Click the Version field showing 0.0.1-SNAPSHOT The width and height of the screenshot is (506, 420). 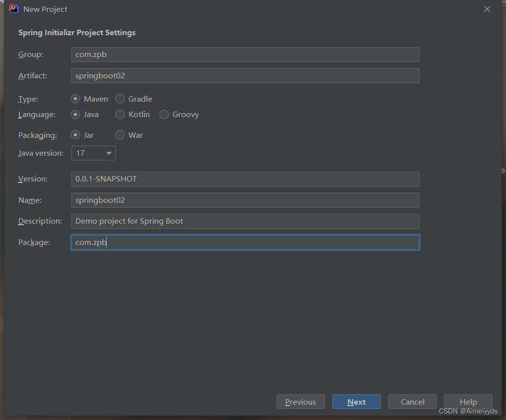tap(245, 179)
